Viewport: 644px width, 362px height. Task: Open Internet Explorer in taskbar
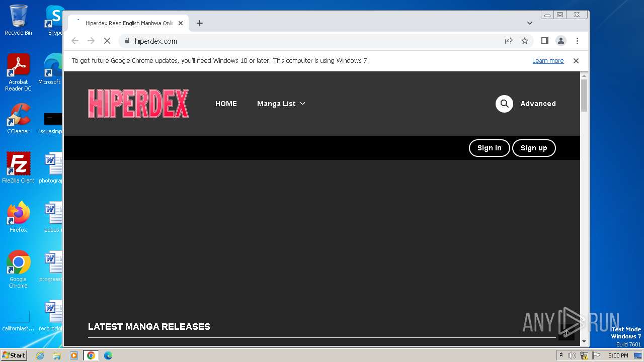click(40, 355)
